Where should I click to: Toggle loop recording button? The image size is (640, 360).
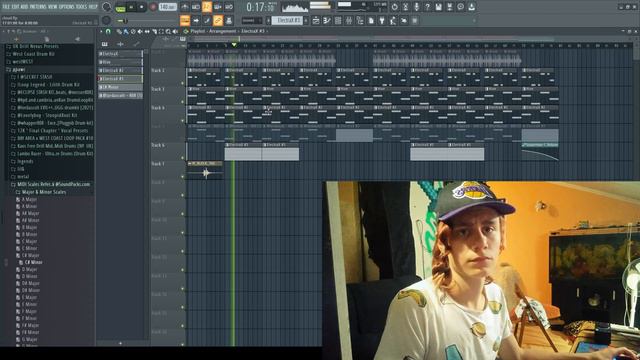coord(229,7)
